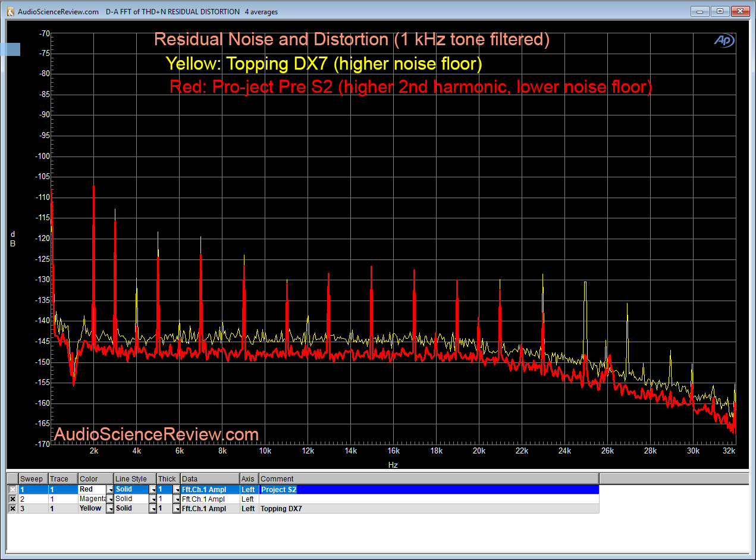Open the thickness dropdown for sweep 3

click(x=177, y=508)
